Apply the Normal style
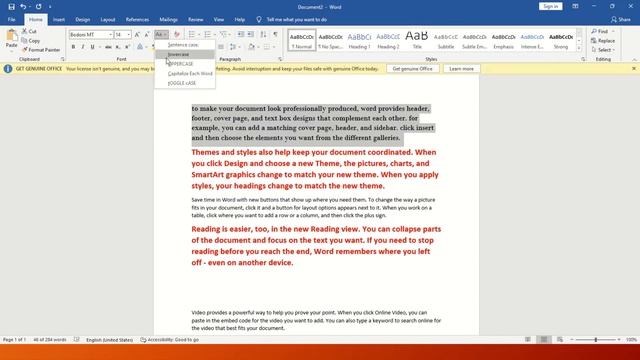Image resolution: width=640 pixels, height=360 pixels. click(x=302, y=40)
